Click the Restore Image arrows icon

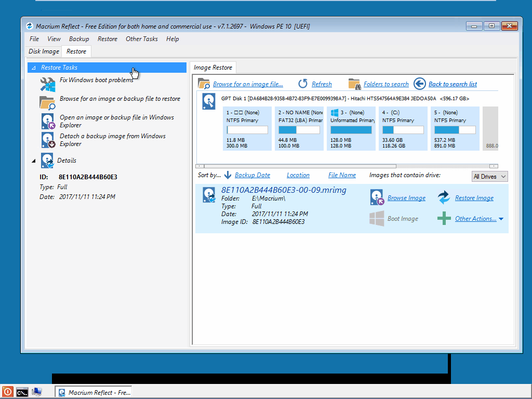[444, 197]
